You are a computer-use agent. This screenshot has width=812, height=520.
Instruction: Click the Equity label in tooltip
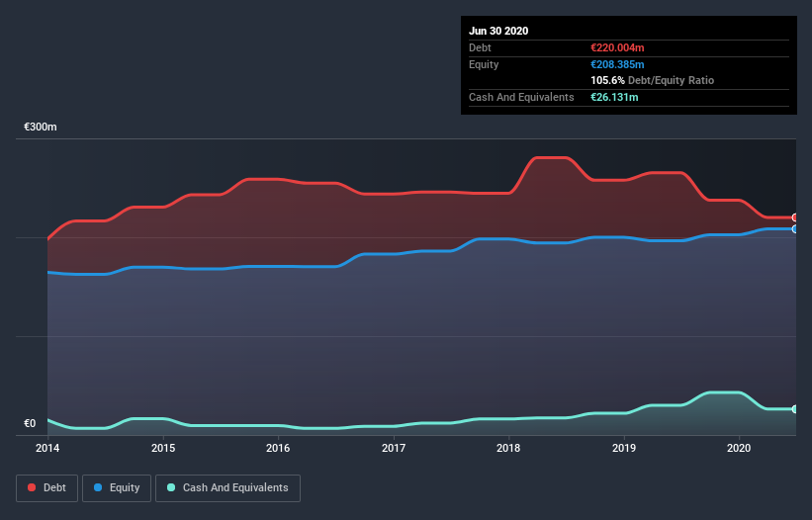pos(484,64)
